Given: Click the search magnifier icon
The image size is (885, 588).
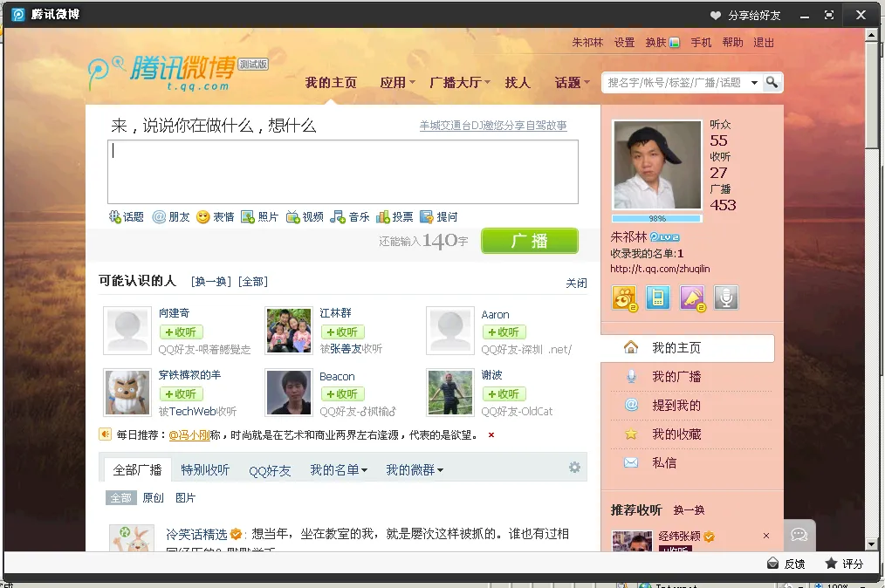Looking at the screenshot, I should coord(772,82).
